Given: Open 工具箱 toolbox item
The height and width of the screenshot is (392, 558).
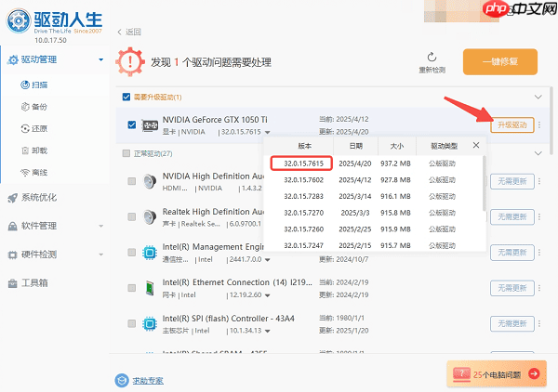Looking at the screenshot, I should (28, 283).
